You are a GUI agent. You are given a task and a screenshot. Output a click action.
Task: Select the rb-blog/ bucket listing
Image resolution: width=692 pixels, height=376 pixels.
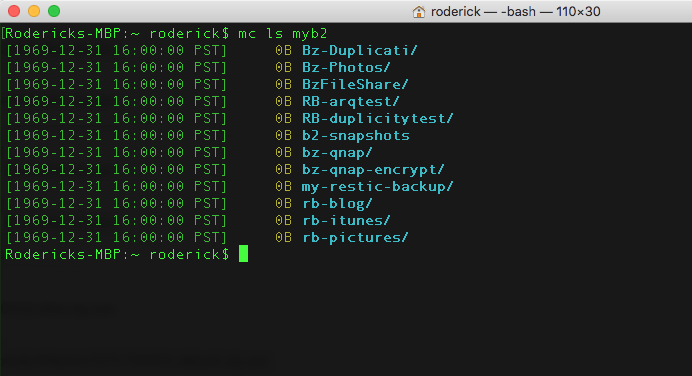tap(337, 203)
